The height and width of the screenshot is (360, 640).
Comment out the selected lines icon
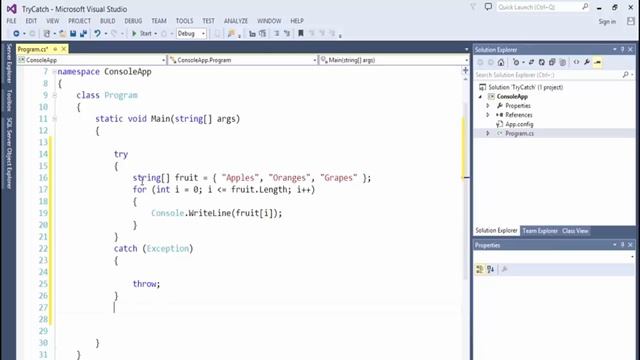(276, 33)
